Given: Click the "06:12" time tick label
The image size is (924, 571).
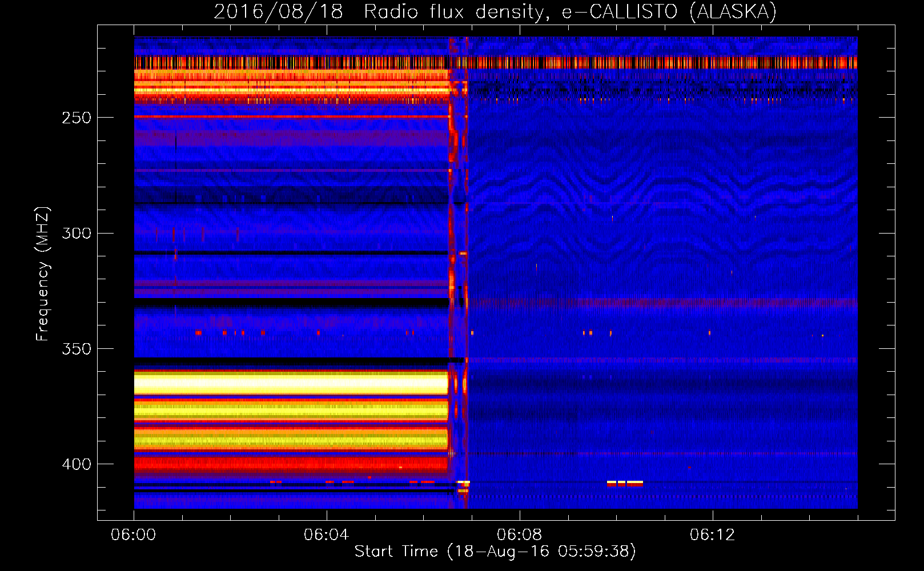Looking at the screenshot, I should 713,535.
